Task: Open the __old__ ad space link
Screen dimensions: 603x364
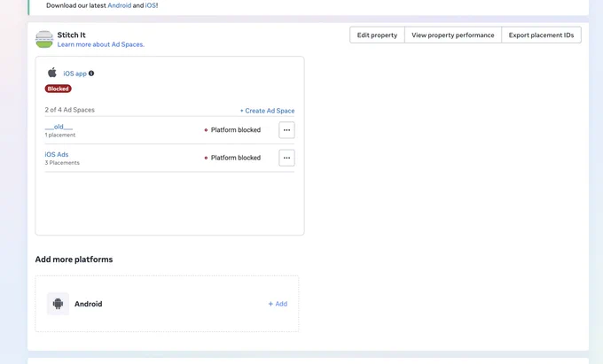Action: click(x=59, y=127)
